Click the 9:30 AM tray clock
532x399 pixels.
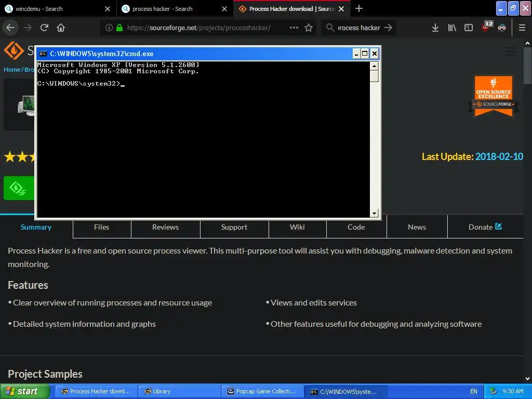(513, 391)
